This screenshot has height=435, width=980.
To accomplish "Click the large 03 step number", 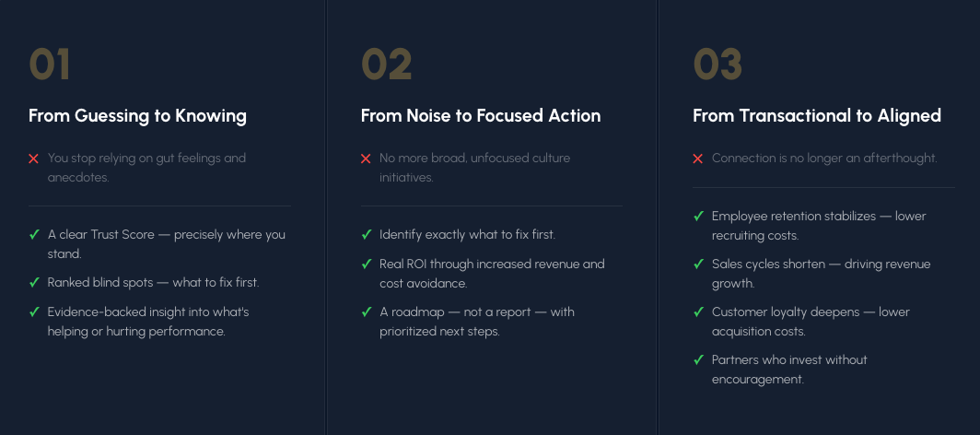I will pyautogui.click(x=717, y=65).
